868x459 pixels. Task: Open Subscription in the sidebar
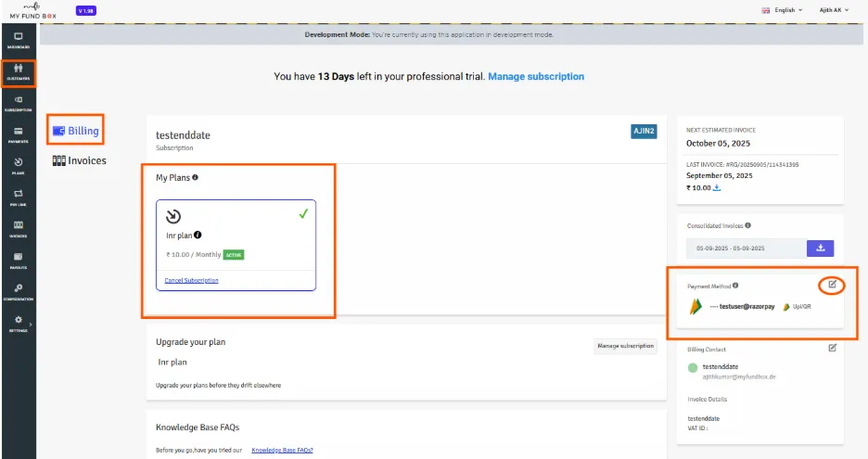[x=19, y=104]
